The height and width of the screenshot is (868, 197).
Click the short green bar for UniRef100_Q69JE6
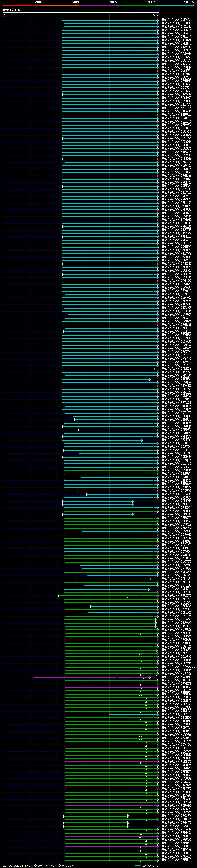(96, 816)
